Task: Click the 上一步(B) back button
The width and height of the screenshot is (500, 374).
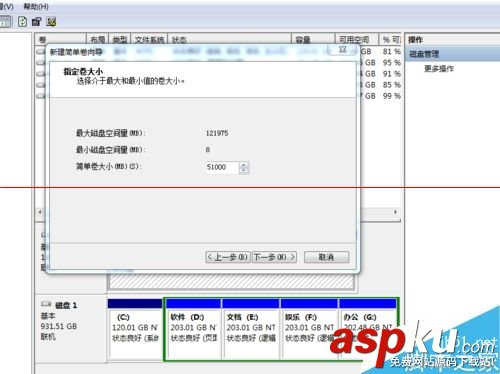Action: tap(228, 257)
